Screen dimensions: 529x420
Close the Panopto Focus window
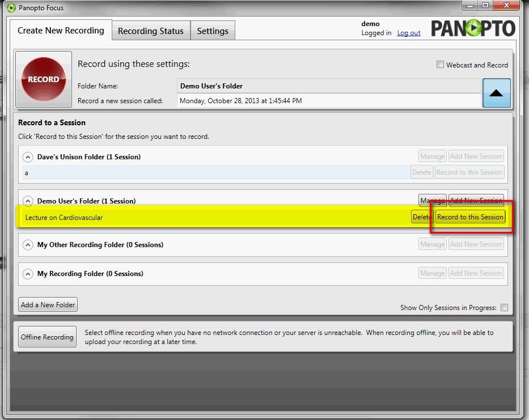point(506,5)
